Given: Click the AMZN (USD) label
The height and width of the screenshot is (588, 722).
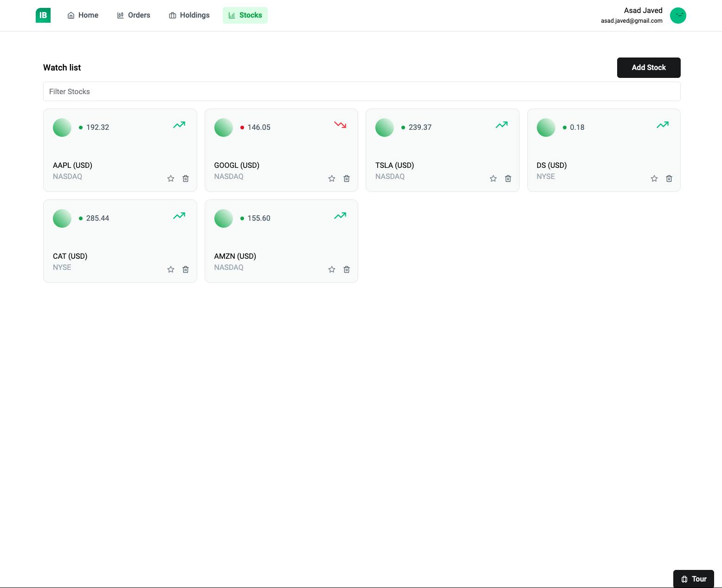Looking at the screenshot, I should click(x=235, y=256).
